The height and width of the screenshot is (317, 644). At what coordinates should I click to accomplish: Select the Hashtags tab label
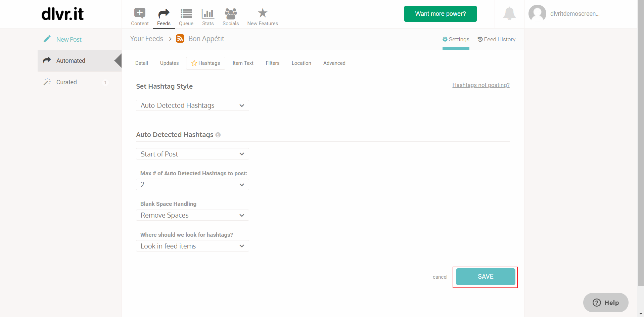(209, 63)
